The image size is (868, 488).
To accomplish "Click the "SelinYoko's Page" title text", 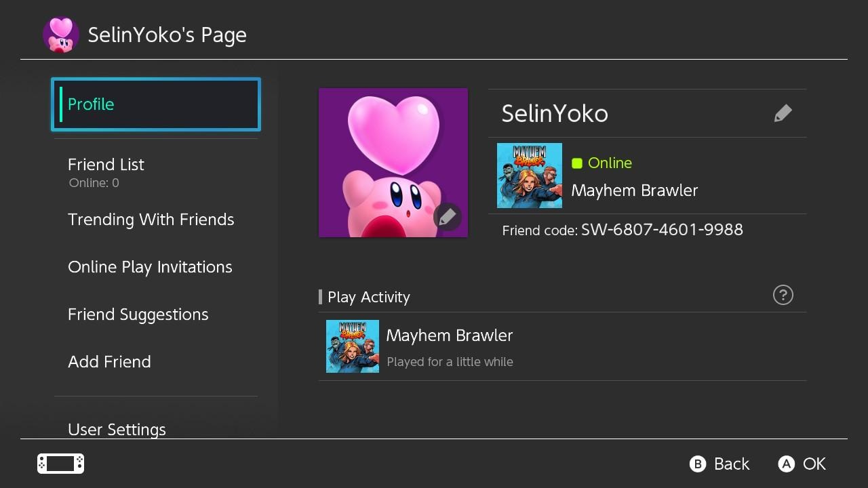I will (x=167, y=35).
